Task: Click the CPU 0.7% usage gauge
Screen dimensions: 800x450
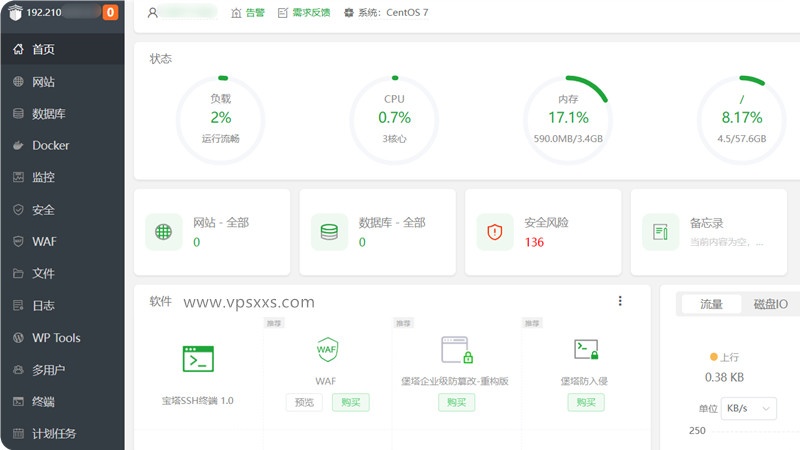Action: [x=394, y=120]
